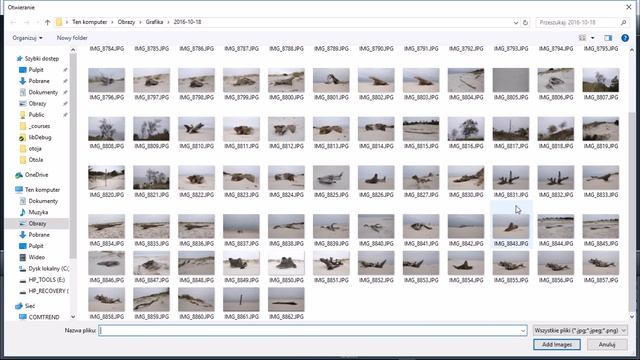Viewport: 640px width, 360px height.
Task: Change view layout icon
Action: point(582,38)
